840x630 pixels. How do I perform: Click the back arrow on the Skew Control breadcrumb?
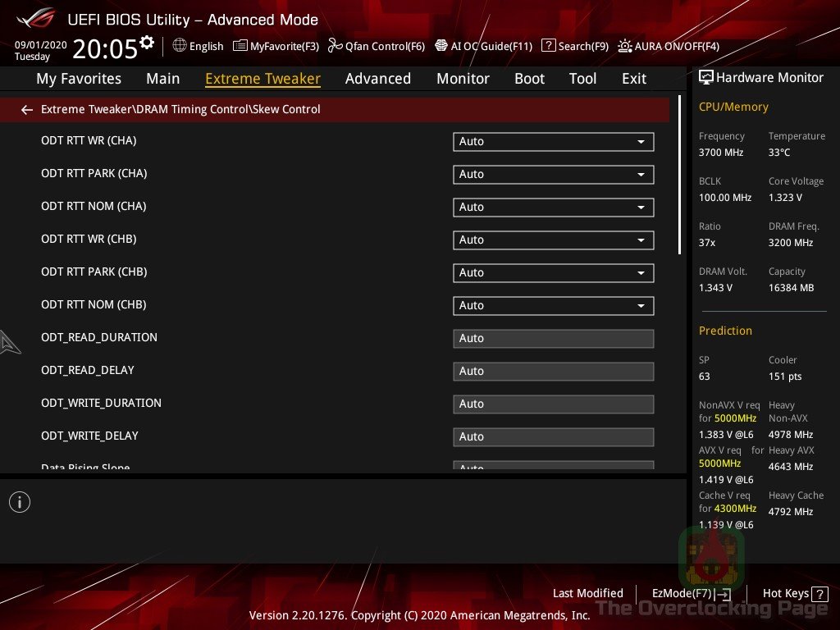[26, 109]
